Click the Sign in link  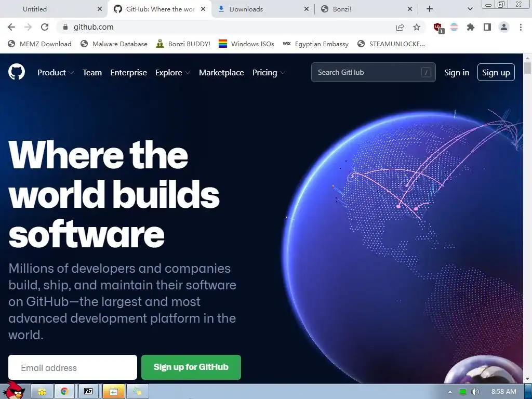(x=457, y=73)
